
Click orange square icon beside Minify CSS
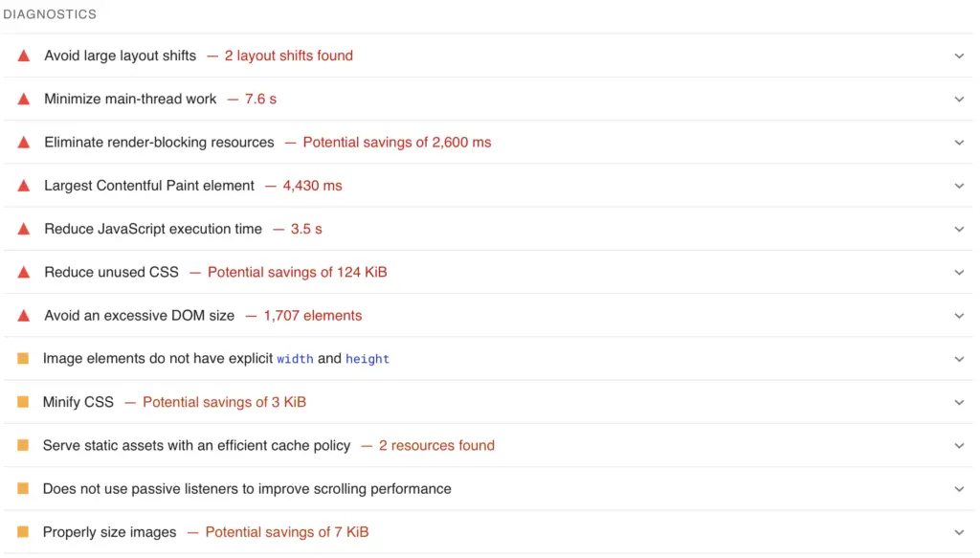(x=23, y=402)
